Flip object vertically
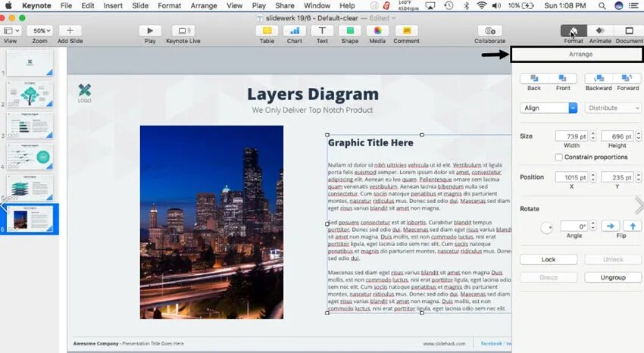 point(633,226)
